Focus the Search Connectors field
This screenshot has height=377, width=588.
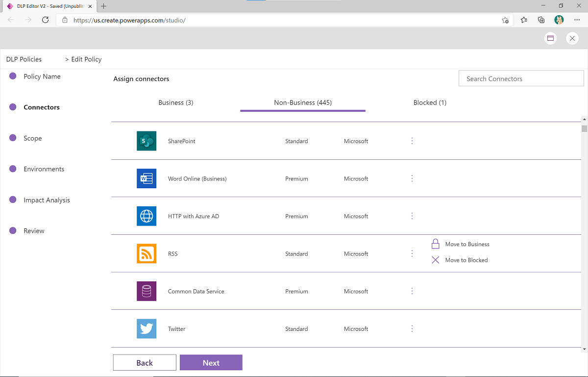521,78
